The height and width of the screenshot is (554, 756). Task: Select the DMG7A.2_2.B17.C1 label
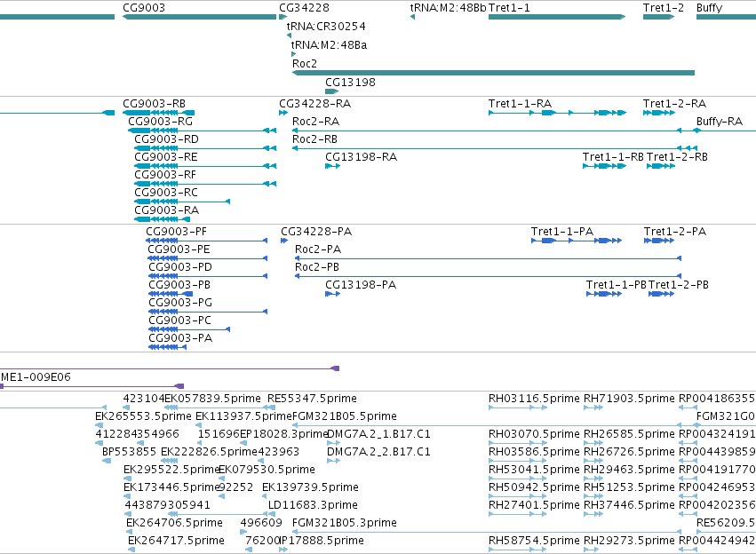coord(379,453)
